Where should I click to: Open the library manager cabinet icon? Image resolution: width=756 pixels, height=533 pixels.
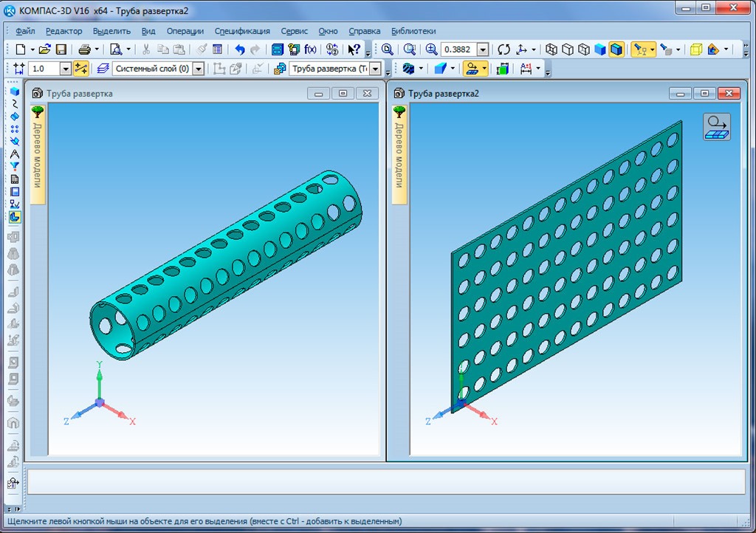click(278, 49)
